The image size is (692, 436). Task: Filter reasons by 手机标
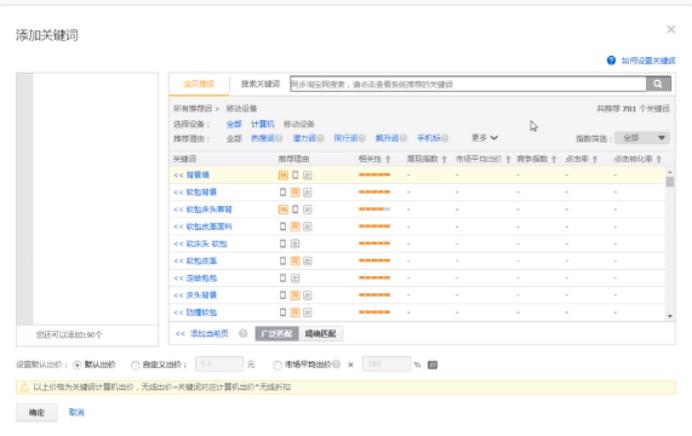point(429,138)
